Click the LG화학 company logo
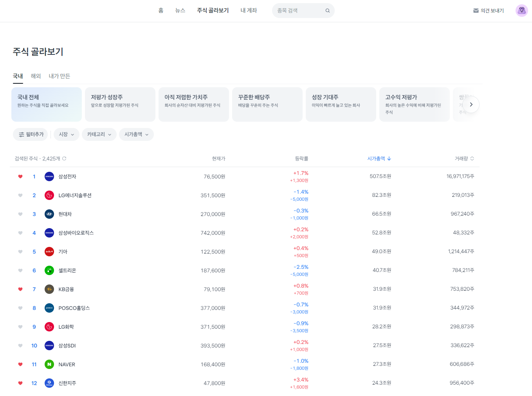This screenshot has height=396, width=532. (49, 327)
